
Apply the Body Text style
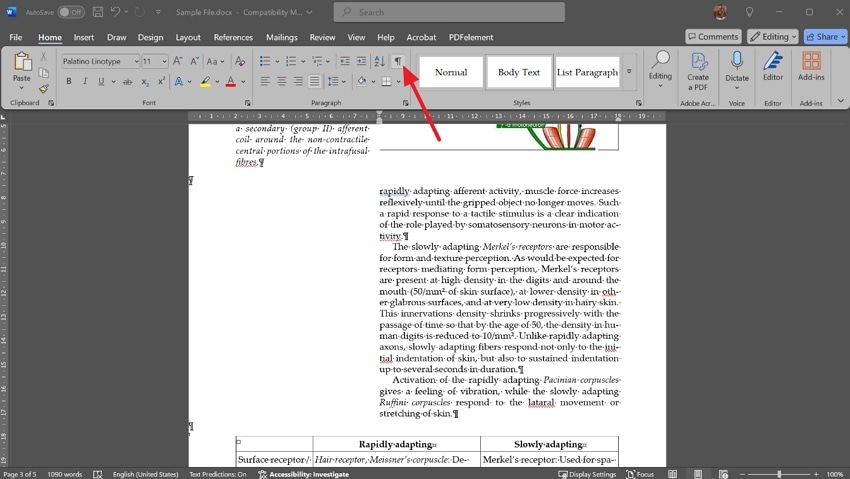(x=519, y=72)
